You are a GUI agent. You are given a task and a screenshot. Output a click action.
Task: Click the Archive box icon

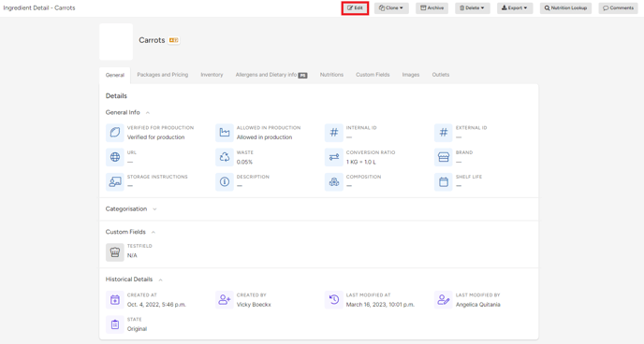pyautogui.click(x=423, y=8)
